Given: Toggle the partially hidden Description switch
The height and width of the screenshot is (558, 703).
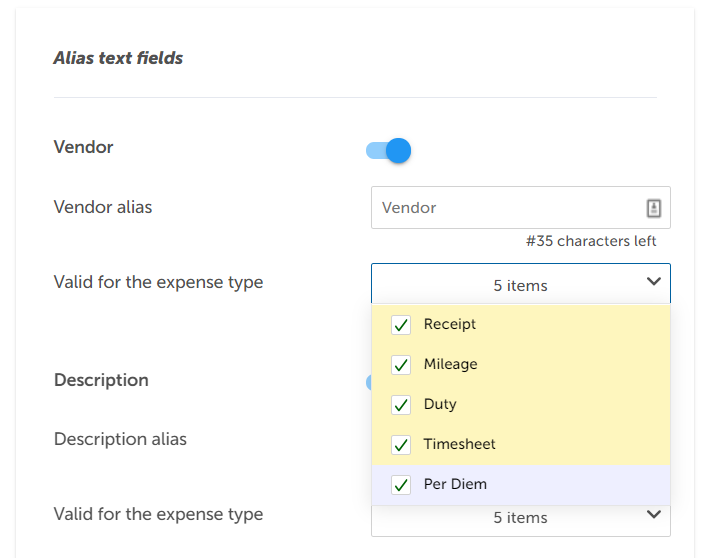Looking at the screenshot, I should [369, 382].
